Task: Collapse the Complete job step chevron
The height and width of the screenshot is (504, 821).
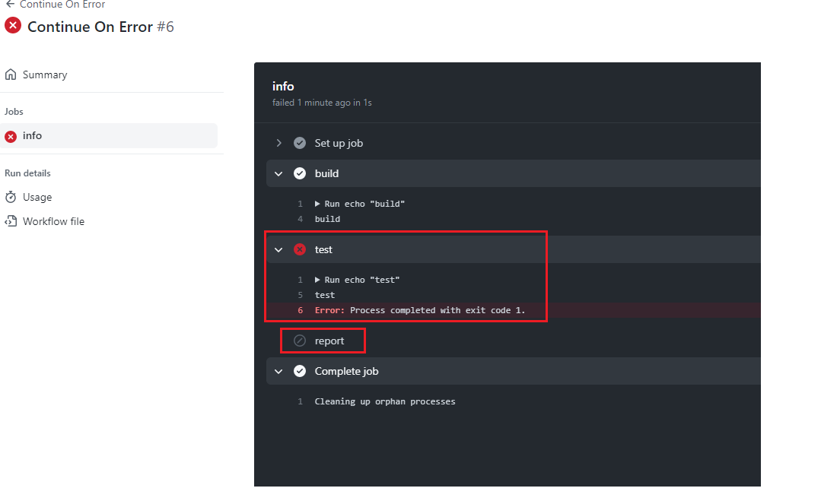Action: (278, 371)
